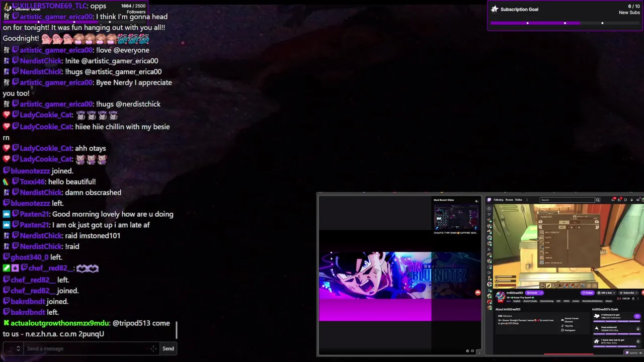Image resolution: width=644 pixels, height=362 pixels.
Task: Expand the Subscribe dropdown arrow
Action: coord(636,293)
